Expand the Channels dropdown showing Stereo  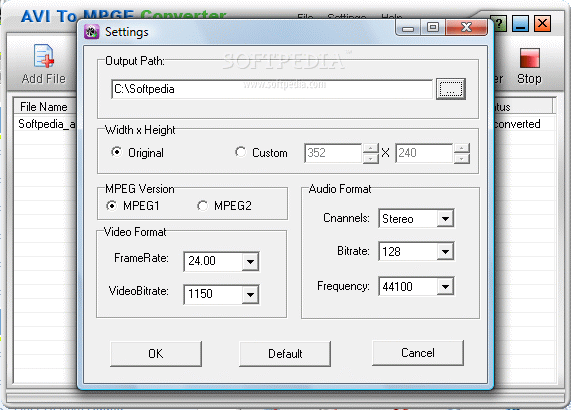[x=445, y=219]
